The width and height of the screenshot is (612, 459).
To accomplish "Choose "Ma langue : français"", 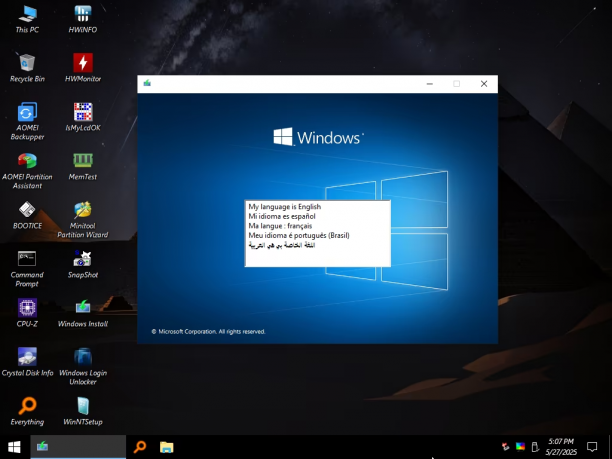I will (317, 226).
